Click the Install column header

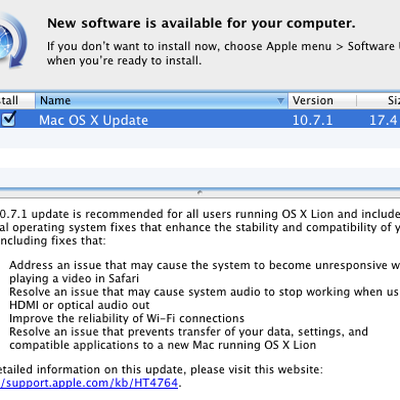click(17, 100)
